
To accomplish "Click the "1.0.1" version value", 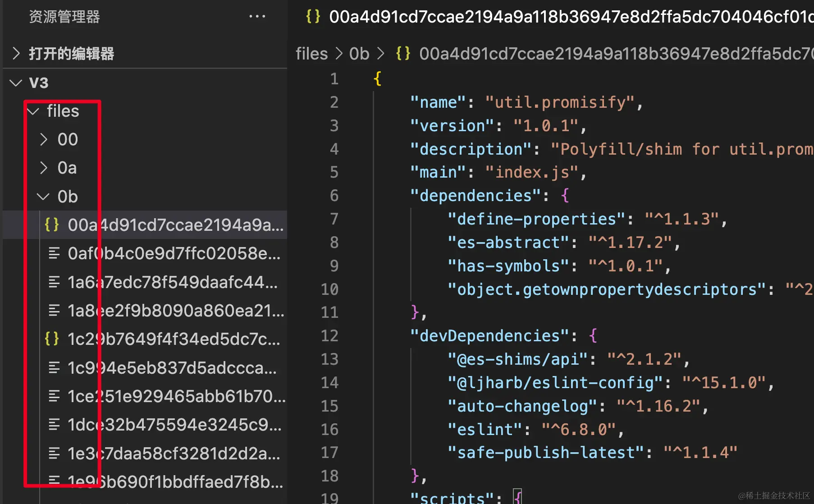I will coord(546,126).
